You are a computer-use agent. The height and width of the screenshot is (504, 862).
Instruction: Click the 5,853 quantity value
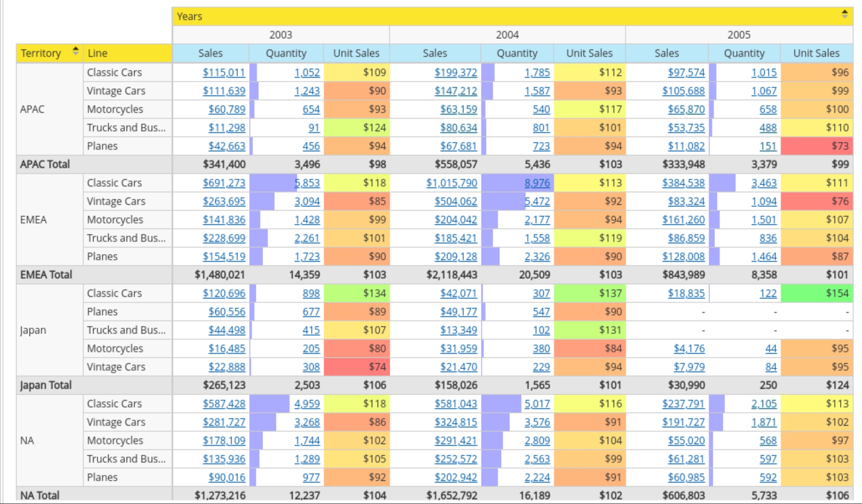click(x=307, y=183)
